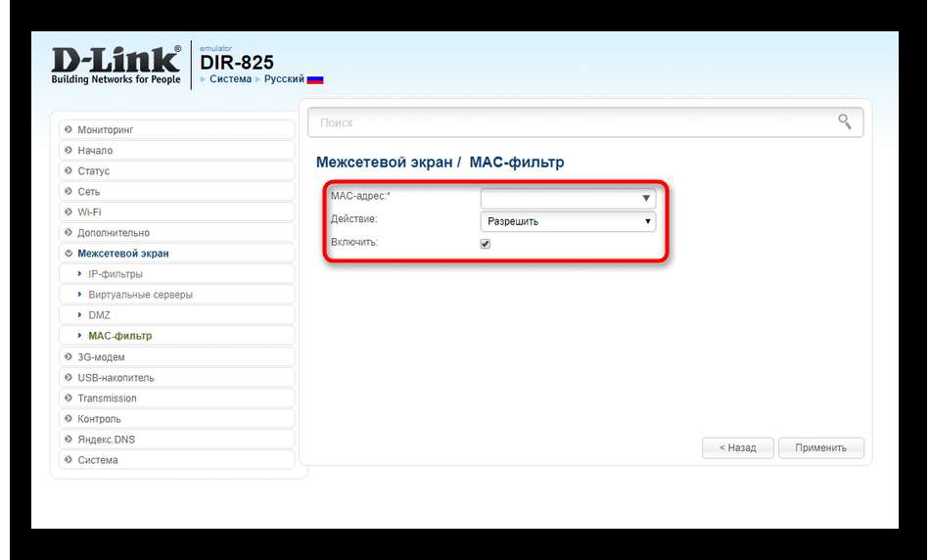Open the Яндекс.DNS section
Screen dimensions: 930x560
(177, 439)
